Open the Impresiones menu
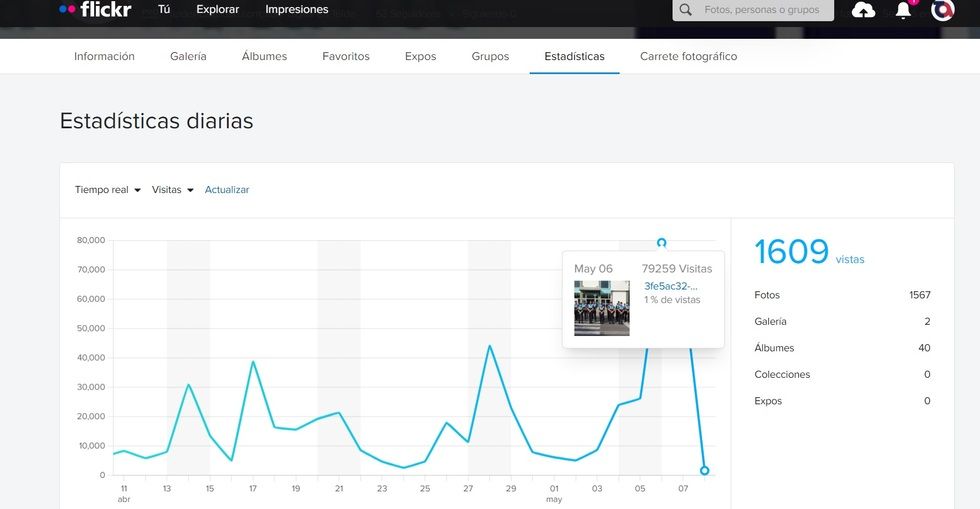Screen dimensions: 980x509 click(x=297, y=10)
